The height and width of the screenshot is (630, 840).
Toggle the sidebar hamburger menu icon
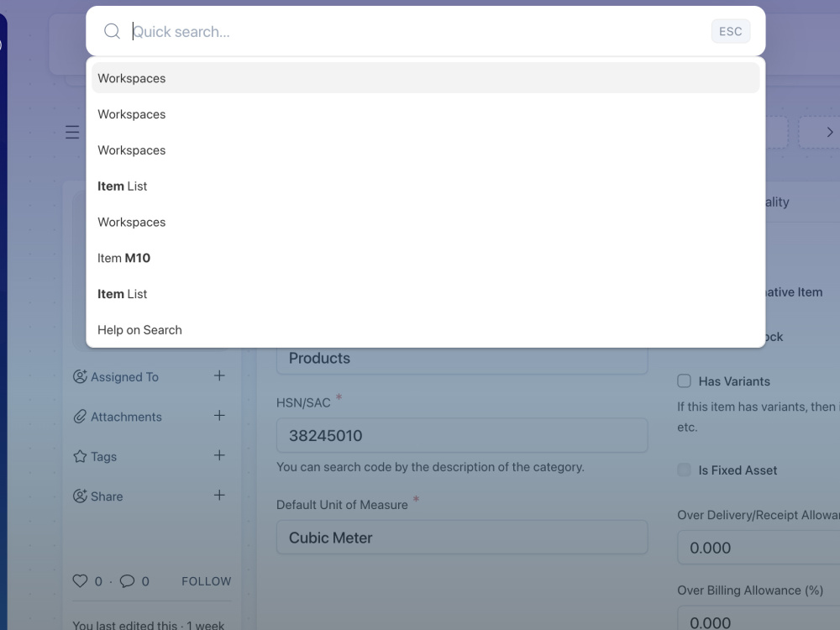pyautogui.click(x=72, y=132)
